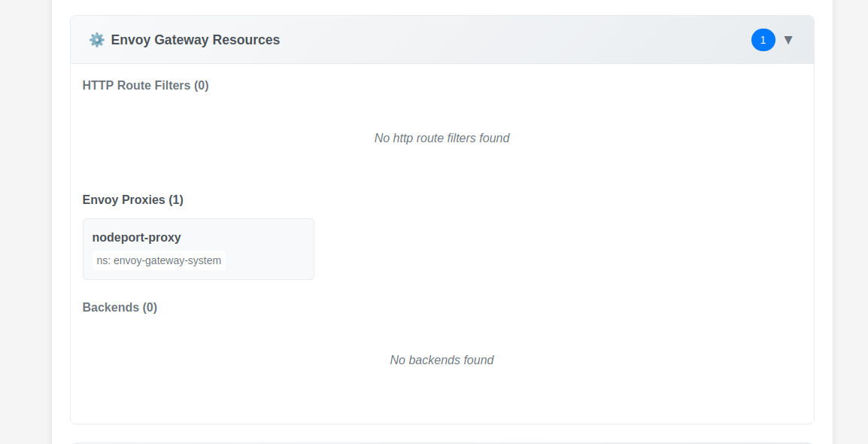This screenshot has height=444, width=868.
Task: Open the nodeport-proxy card
Action: click(198, 248)
